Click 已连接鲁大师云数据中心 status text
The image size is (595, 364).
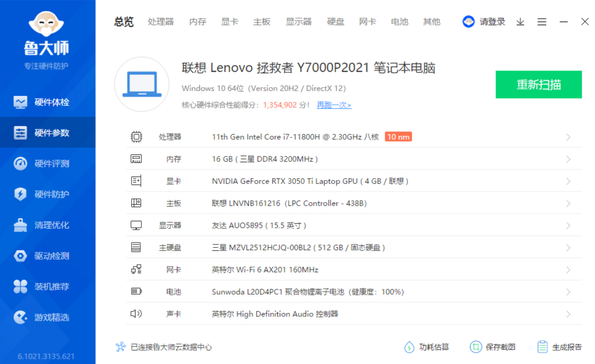(171, 347)
